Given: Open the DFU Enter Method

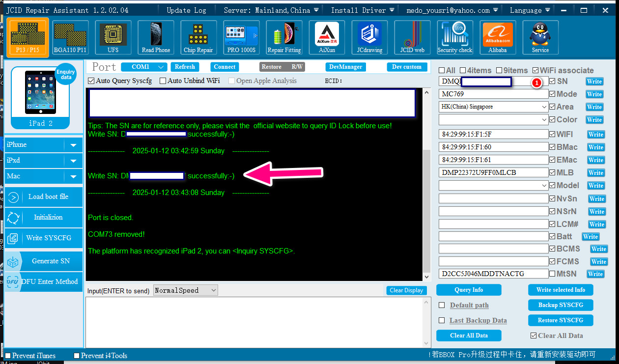Looking at the screenshot, I should click(x=44, y=281).
